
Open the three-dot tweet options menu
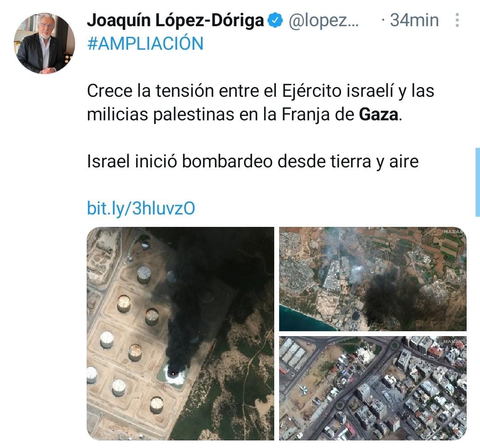tap(457, 20)
